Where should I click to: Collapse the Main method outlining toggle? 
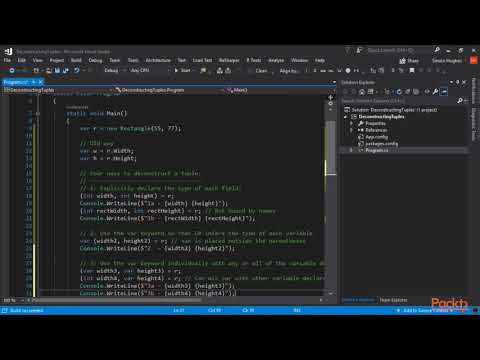click(38, 114)
